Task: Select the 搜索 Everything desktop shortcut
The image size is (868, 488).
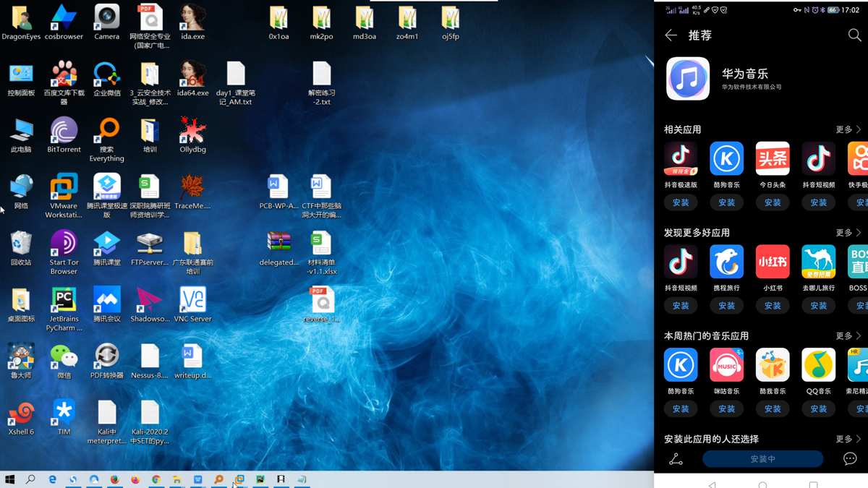Action: tap(106, 140)
